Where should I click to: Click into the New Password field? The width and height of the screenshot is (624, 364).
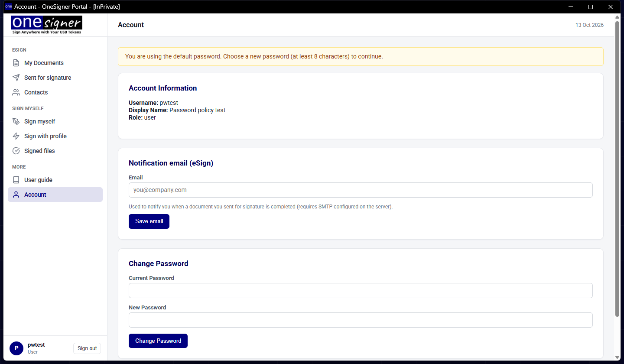click(x=361, y=320)
